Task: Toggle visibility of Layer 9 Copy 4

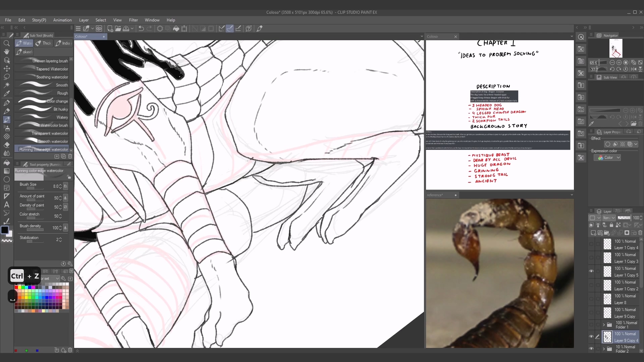Action: coord(591,337)
